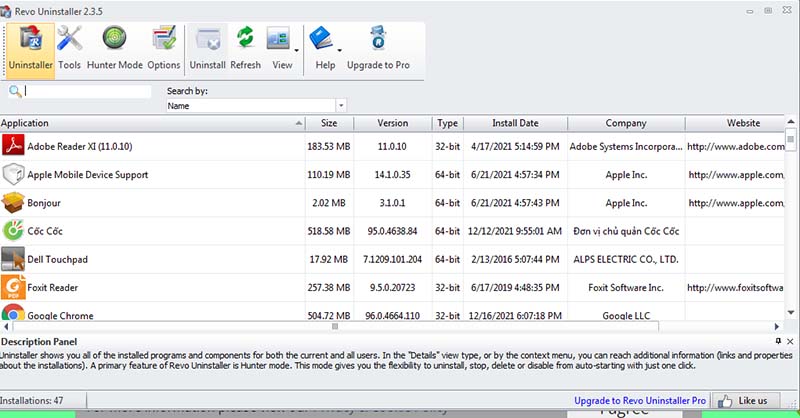Click the Upgrade to Pro icon
This screenshot has width=800, height=418.
click(378, 38)
